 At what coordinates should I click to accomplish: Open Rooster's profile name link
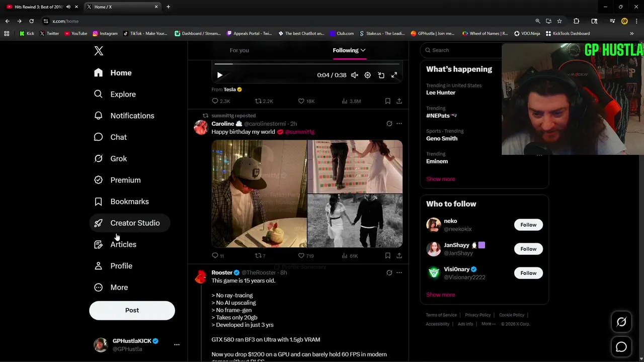[x=222, y=273]
